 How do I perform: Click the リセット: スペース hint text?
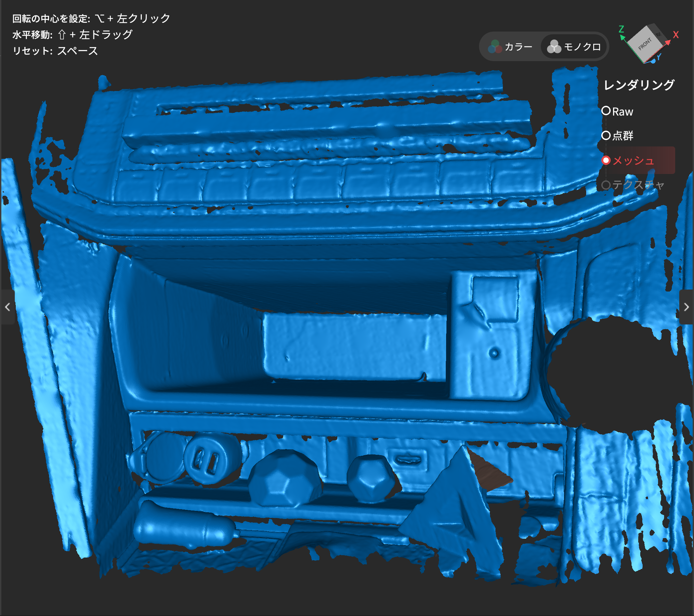coord(55,51)
